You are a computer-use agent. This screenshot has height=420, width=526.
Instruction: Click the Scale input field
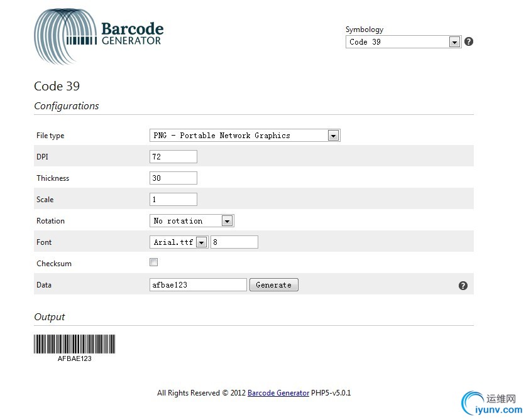(x=173, y=200)
